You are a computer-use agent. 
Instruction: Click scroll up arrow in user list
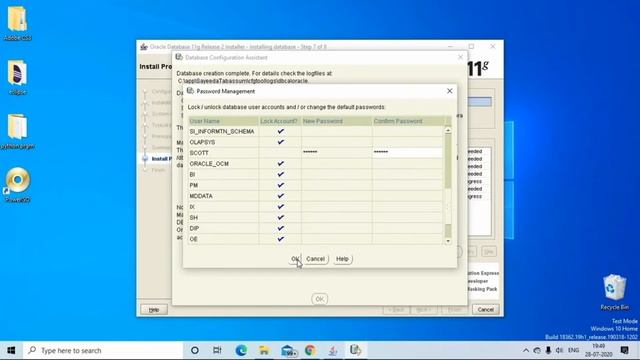click(448, 130)
